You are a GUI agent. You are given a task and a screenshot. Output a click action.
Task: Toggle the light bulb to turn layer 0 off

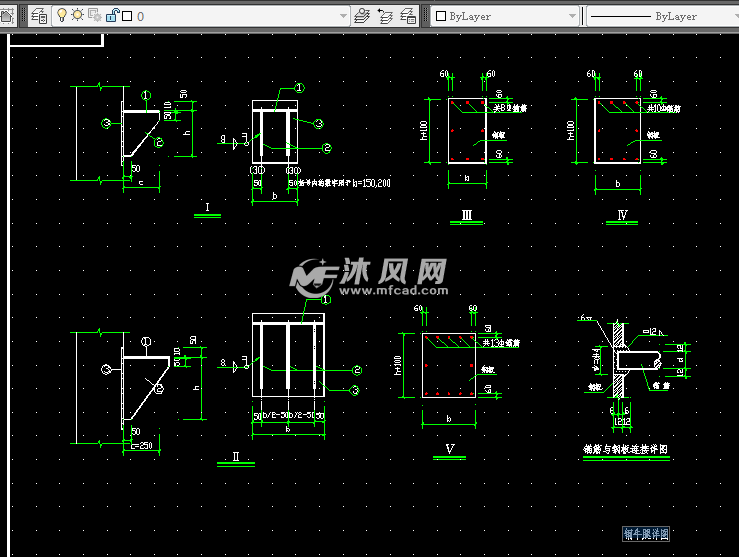[62, 16]
